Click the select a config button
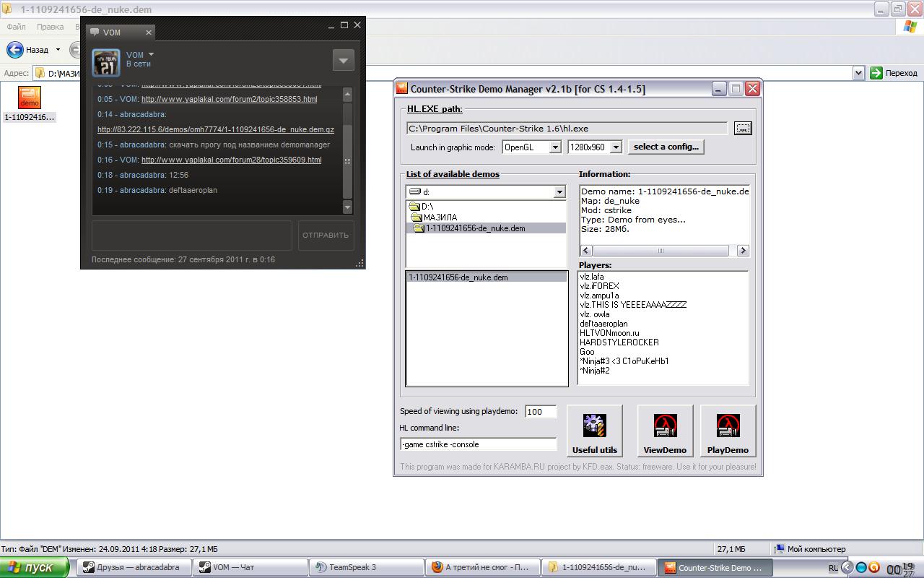This screenshot has width=924, height=578. [x=666, y=147]
